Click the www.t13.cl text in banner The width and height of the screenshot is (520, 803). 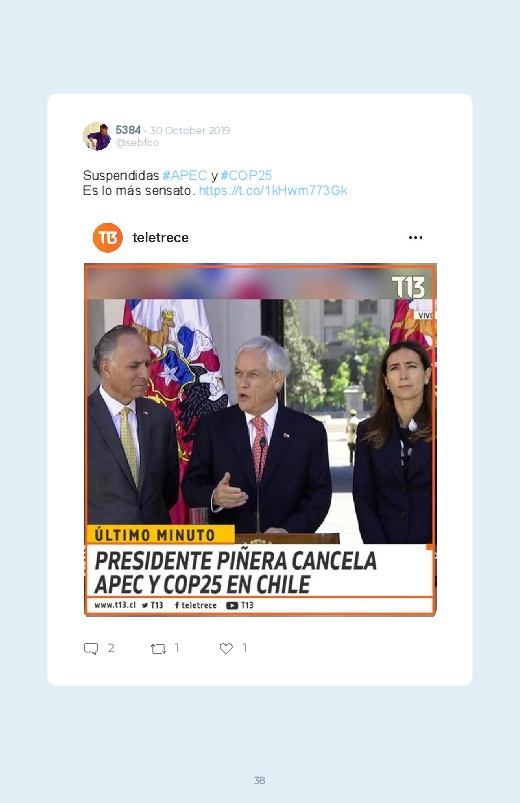click(x=115, y=605)
